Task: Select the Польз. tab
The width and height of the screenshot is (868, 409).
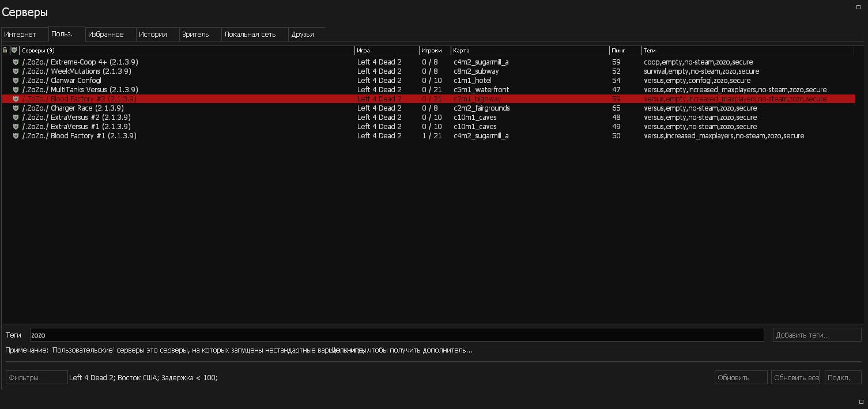Action: tap(67, 33)
